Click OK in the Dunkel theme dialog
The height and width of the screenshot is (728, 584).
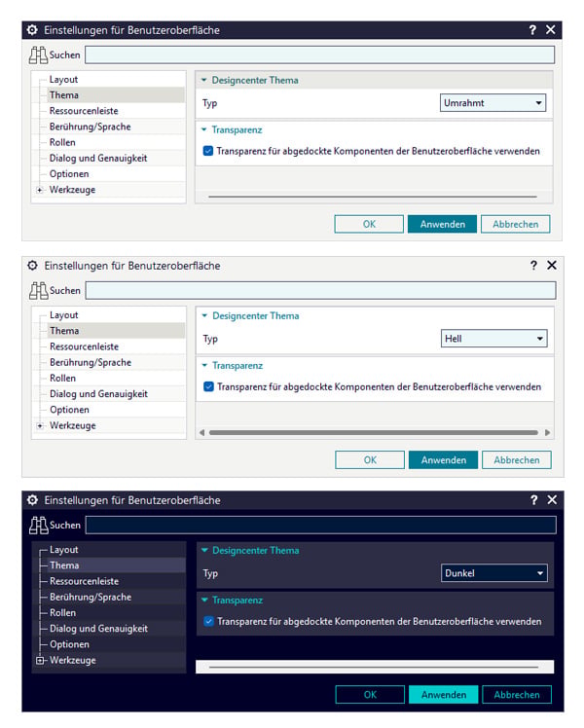pos(370,695)
